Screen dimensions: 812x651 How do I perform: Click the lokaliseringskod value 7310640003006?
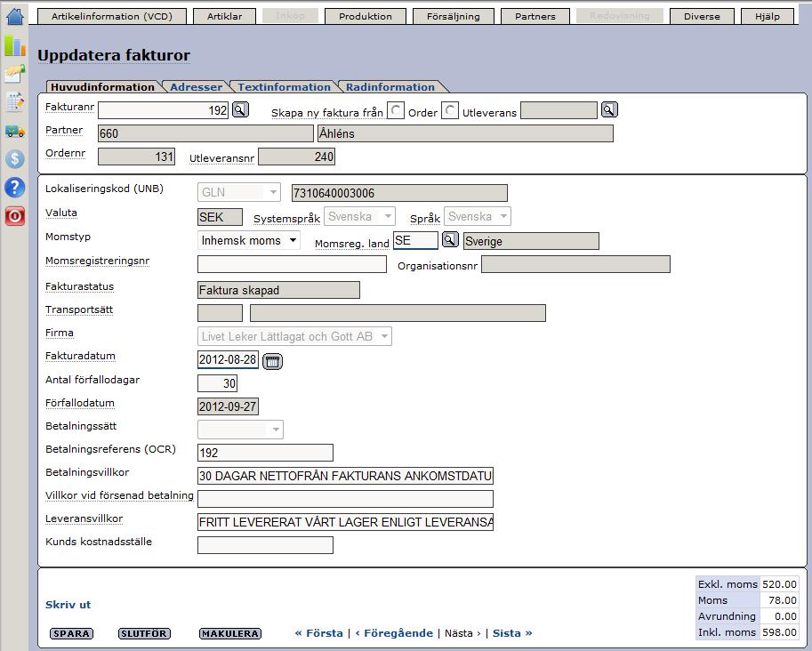pos(399,193)
